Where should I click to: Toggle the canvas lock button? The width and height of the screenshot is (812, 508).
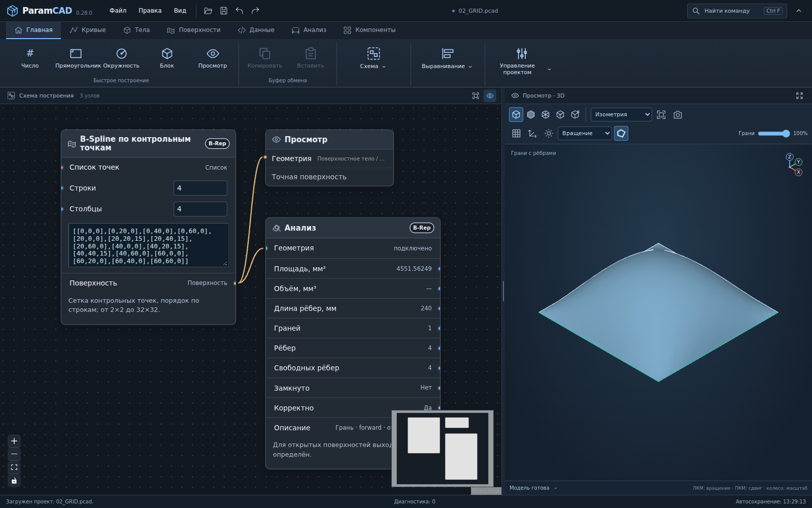[14, 481]
